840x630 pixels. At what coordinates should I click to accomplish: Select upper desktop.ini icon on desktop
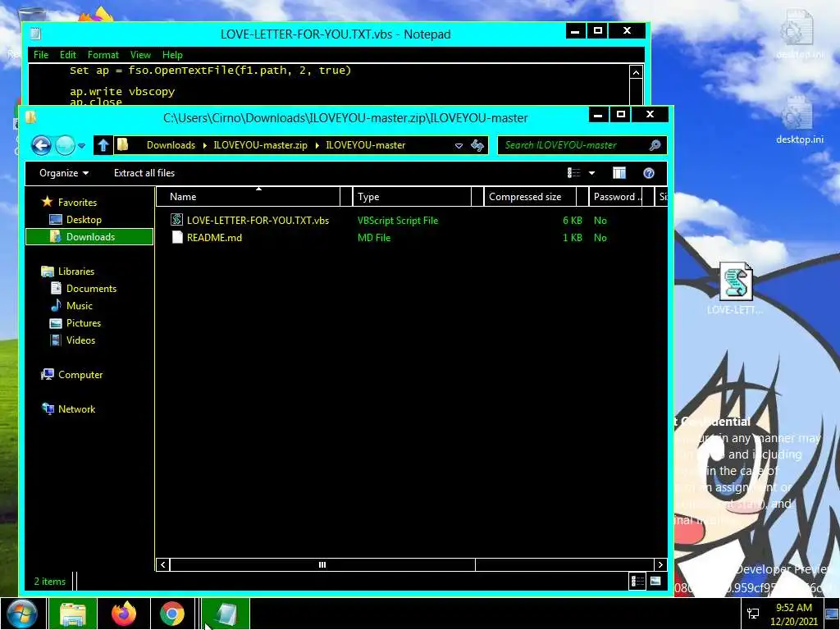(799, 34)
